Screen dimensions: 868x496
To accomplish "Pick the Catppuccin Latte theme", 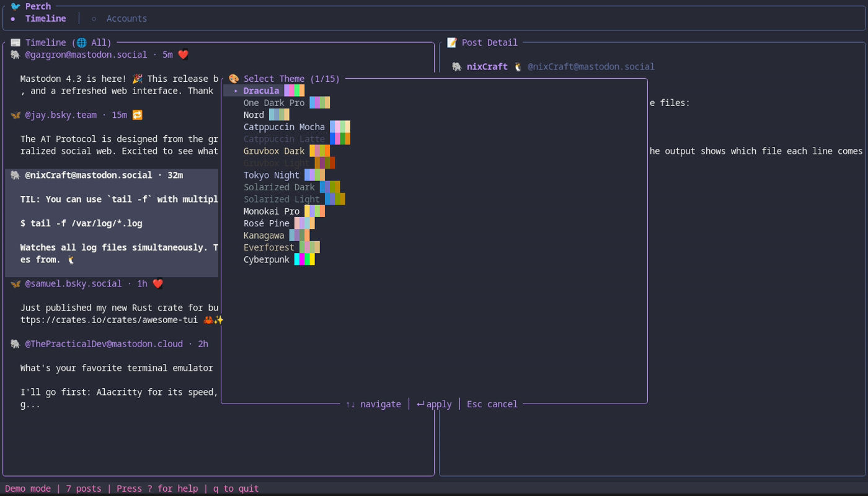I will (284, 139).
